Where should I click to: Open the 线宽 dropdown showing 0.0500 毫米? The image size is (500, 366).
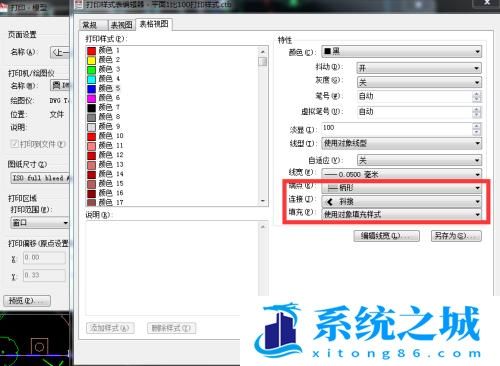(402, 174)
